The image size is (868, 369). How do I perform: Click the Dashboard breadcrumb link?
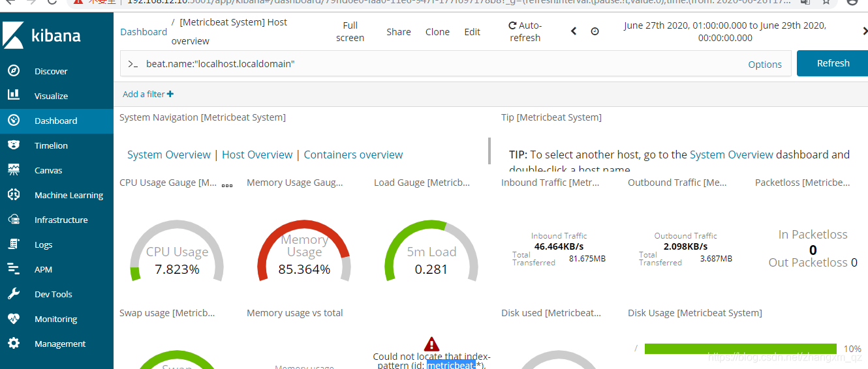[x=144, y=31]
